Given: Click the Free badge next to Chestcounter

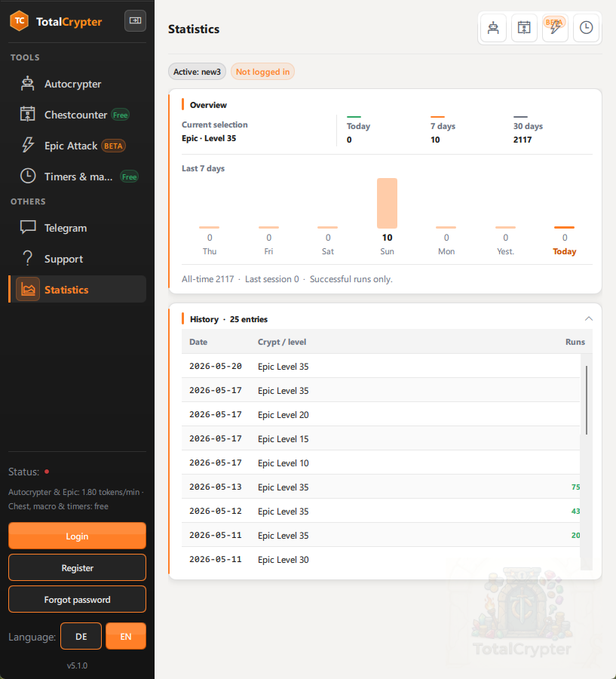Looking at the screenshot, I should click(x=121, y=115).
